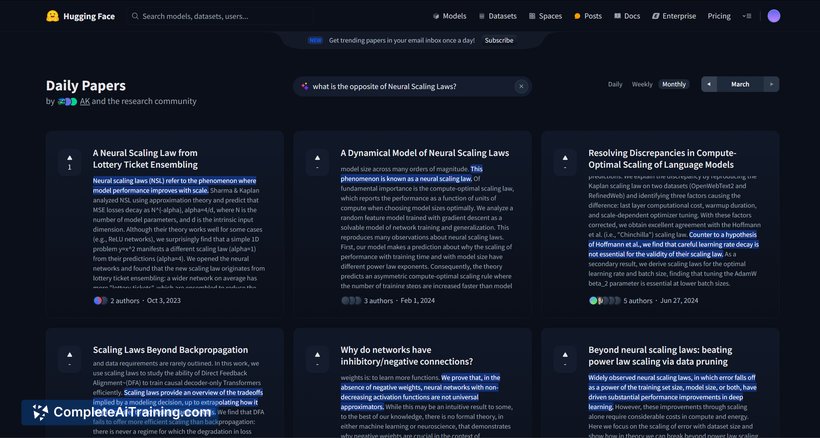Click the 'Daily Papers' heading
Screen dimensions: 820x438
click(x=86, y=86)
